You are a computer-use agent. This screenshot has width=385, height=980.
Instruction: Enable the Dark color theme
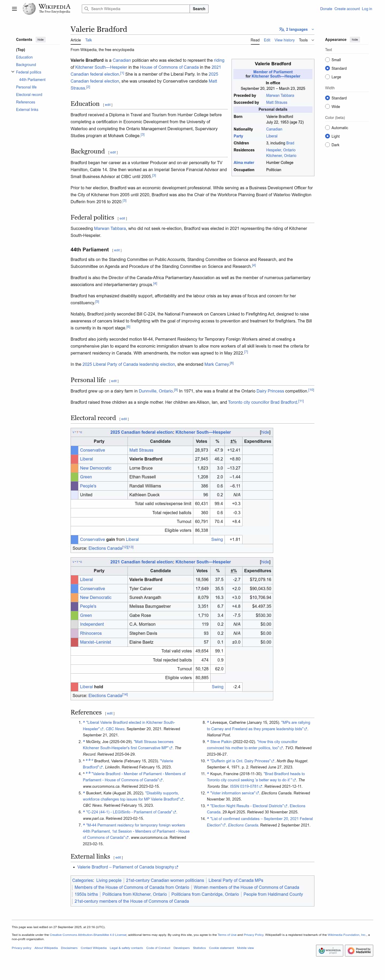click(x=327, y=145)
